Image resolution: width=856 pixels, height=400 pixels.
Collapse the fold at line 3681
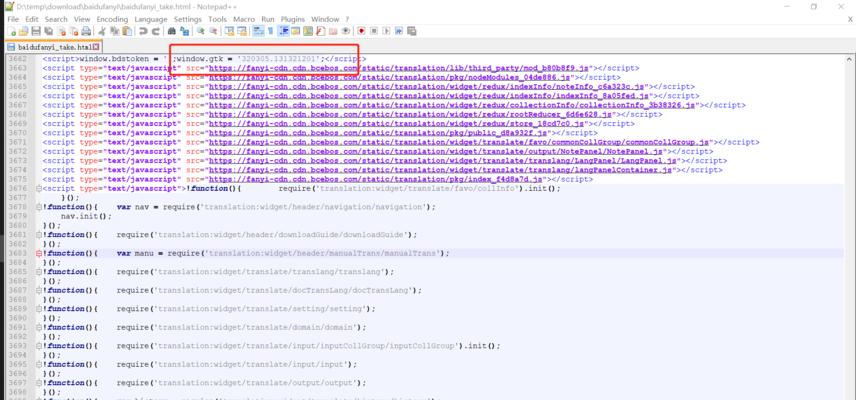point(38,235)
